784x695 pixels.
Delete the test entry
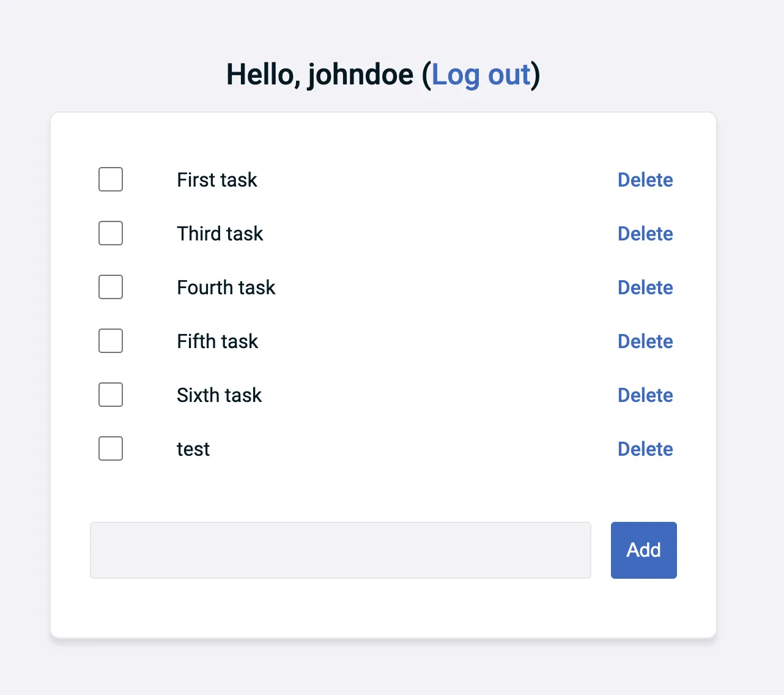pos(645,448)
